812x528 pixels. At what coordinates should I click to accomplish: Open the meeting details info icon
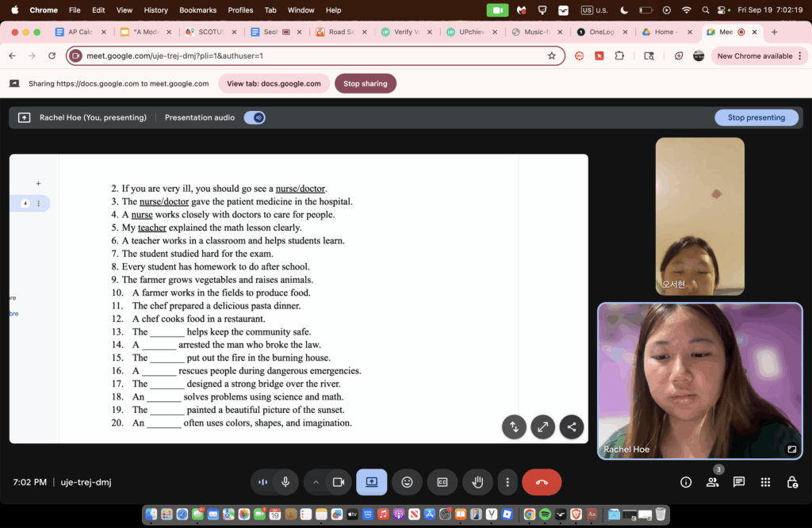(x=686, y=482)
